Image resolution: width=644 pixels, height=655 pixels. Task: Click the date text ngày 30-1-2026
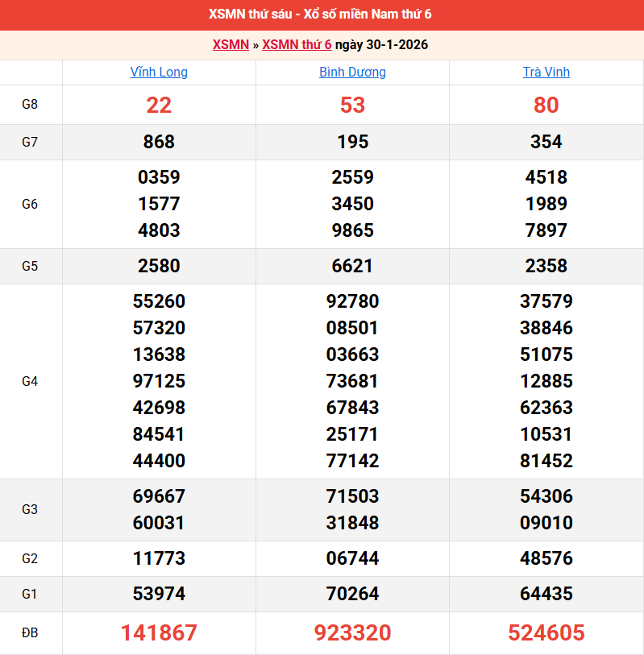point(381,45)
